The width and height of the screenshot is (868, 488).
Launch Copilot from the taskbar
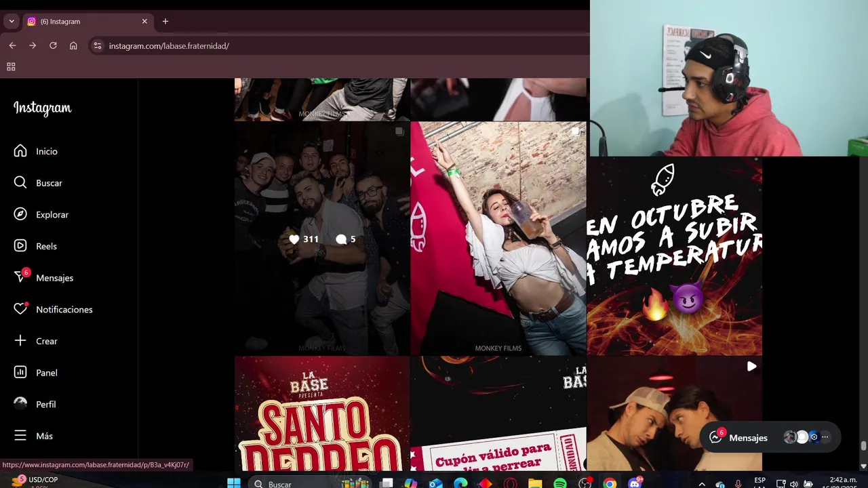[411, 483]
